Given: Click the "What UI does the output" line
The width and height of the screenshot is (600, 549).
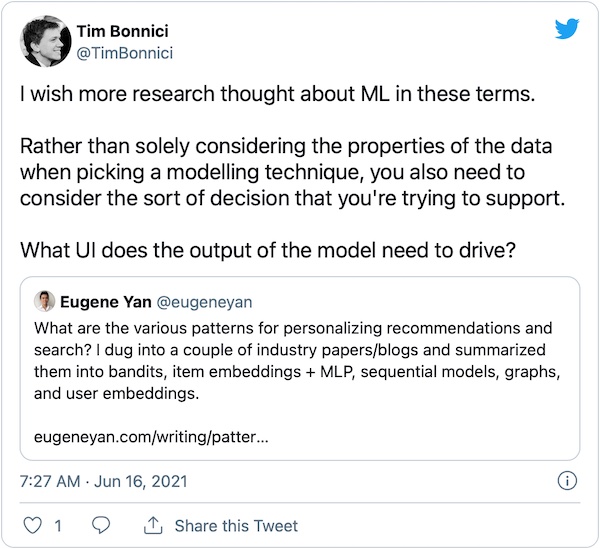Looking at the screenshot, I should pyautogui.click(x=269, y=248).
